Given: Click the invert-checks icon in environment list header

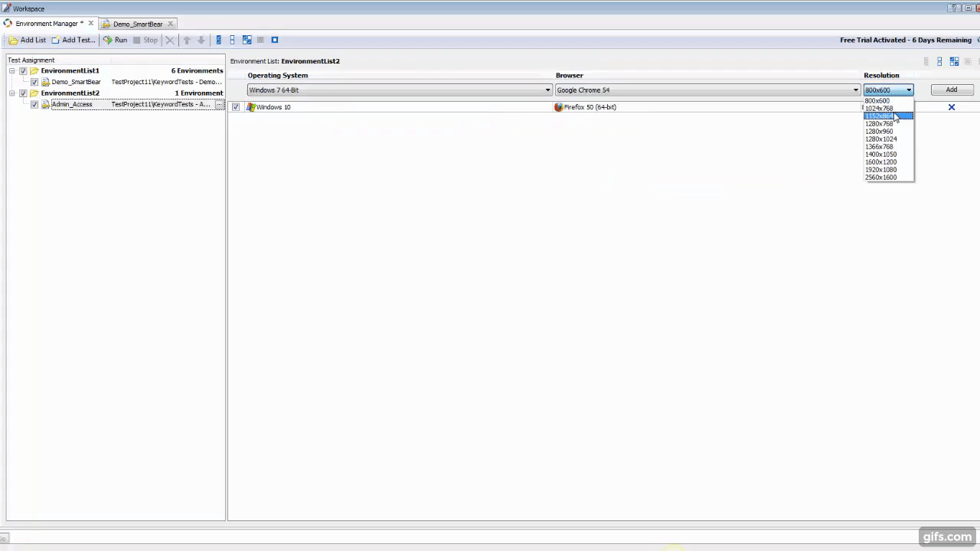Looking at the screenshot, I should pos(954,61).
